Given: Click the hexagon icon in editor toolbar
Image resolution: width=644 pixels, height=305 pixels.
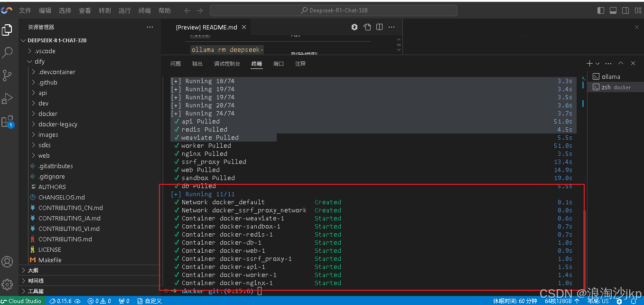Looking at the screenshot, I should [x=355, y=27].
